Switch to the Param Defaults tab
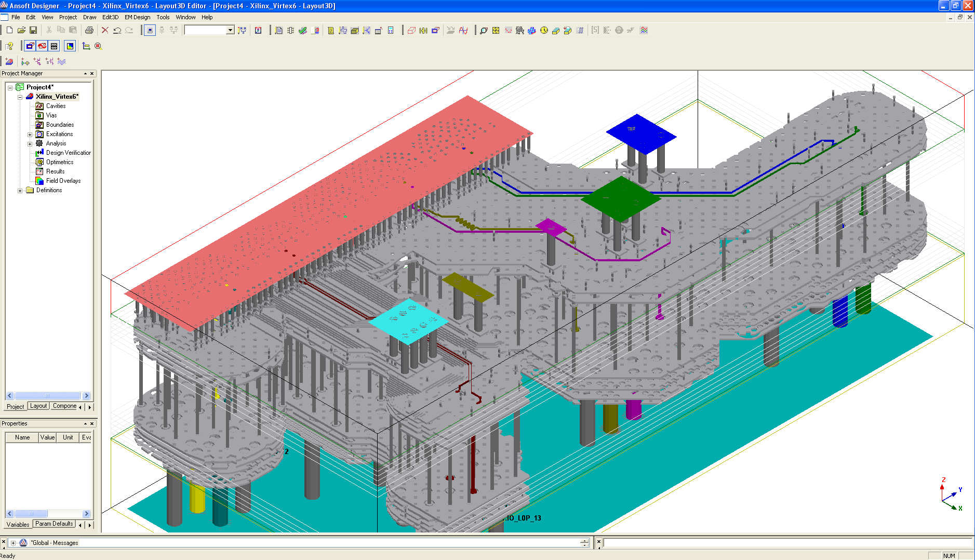This screenshot has width=975, height=560. (54, 524)
